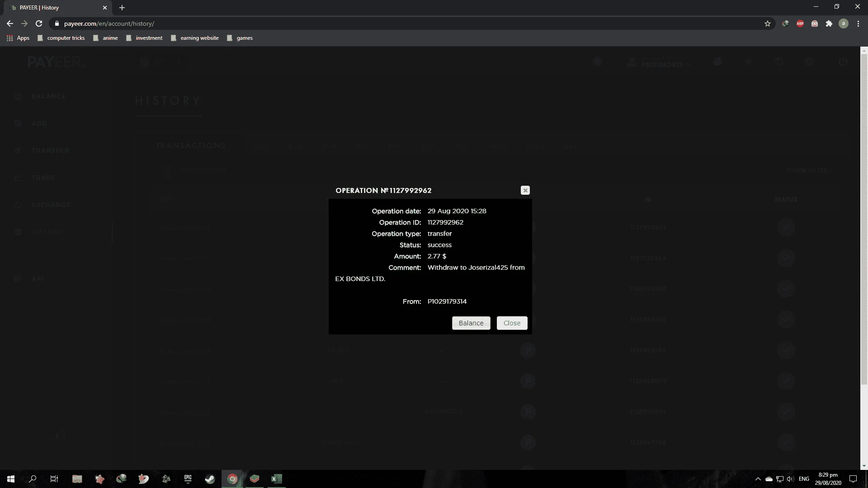This screenshot has height=488, width=868.
Task: Open the Adblock Plus extension
Action: [x=800, y=23]
